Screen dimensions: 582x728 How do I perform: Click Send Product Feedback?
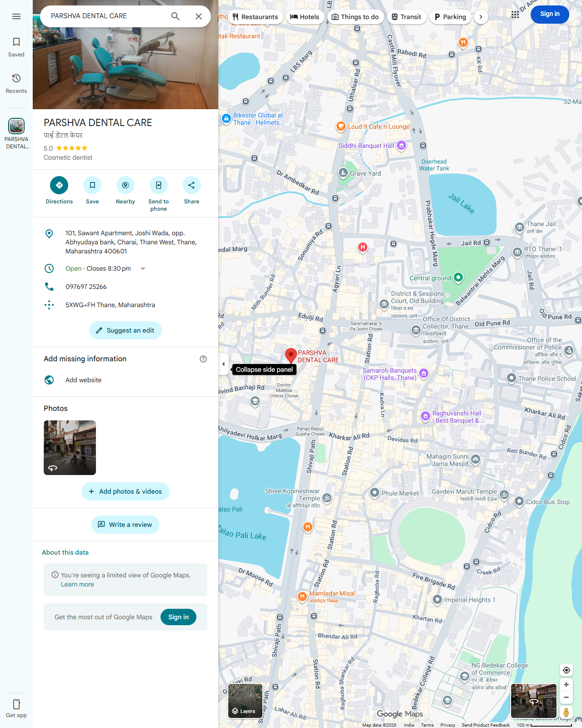486,725
